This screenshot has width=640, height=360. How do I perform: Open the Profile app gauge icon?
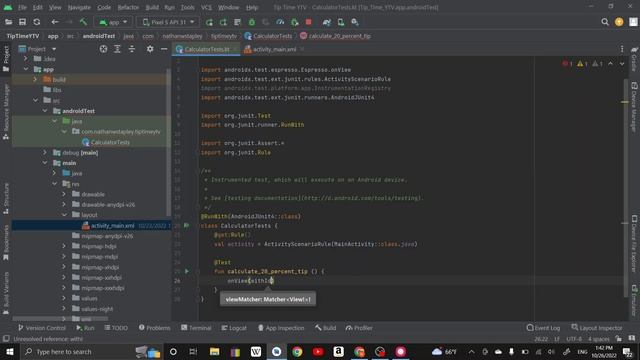[x=280, y=22]
